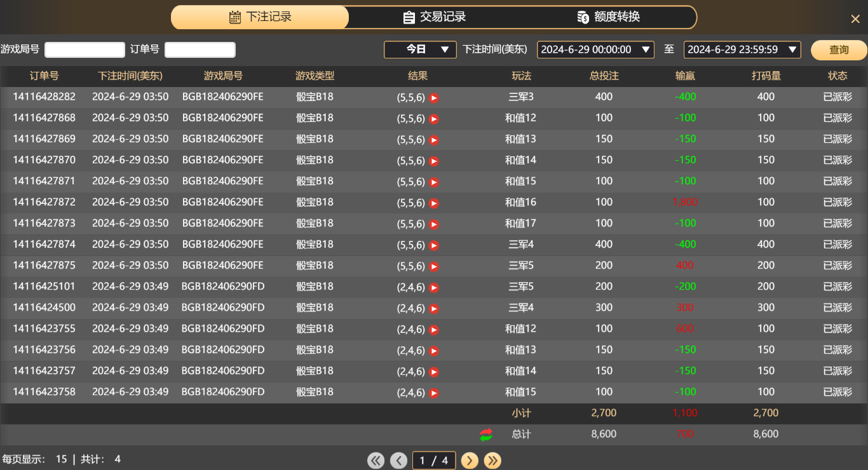Click the page number box 1 / 4
Viewport: 868px width, 470px height.
[434, 460]
